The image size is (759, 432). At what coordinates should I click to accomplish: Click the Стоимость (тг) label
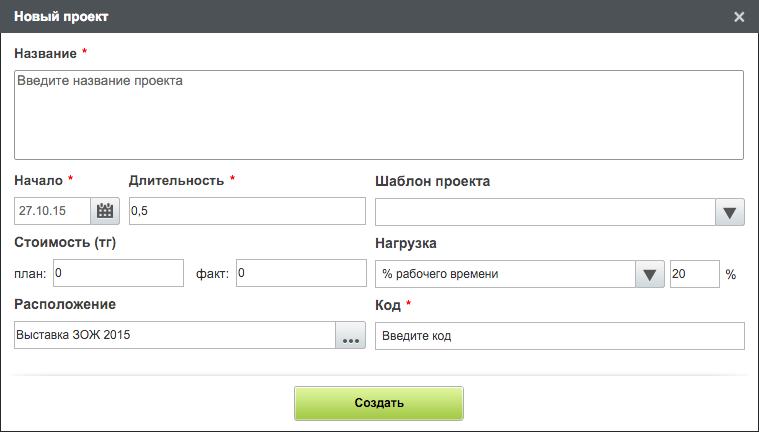click(65, 242)
